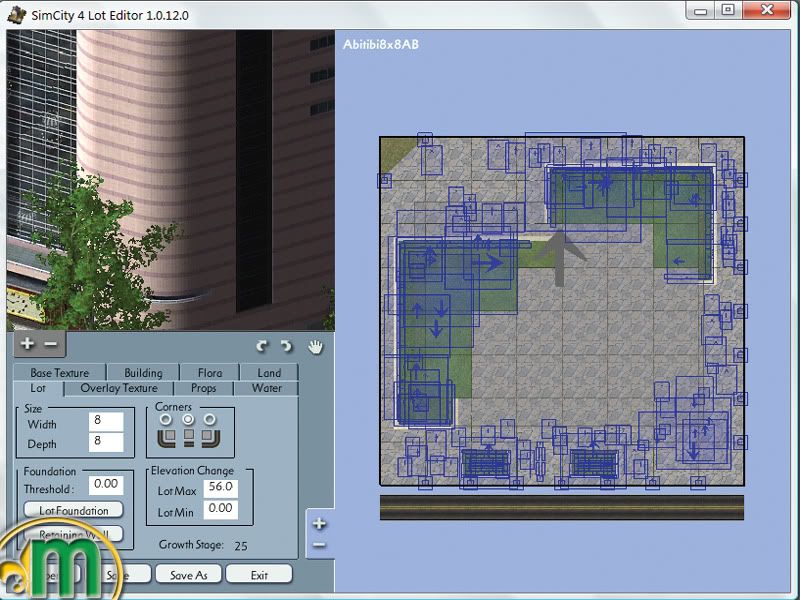Viewport: 800px width, 600px height.
Task: Zoom in the 3D building preview
Action: click(x=27, y=344)
